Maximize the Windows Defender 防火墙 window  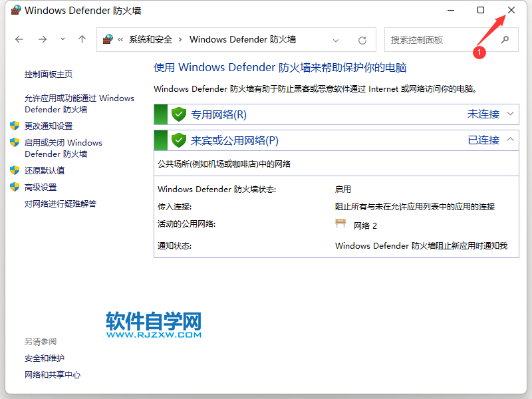(x=480, y=10)
